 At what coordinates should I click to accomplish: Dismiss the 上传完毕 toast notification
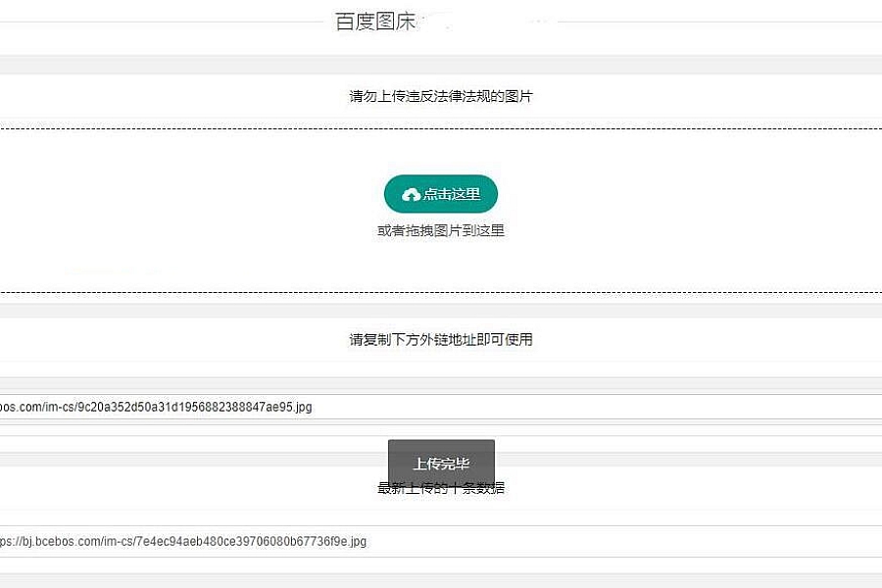pos(441,463)
